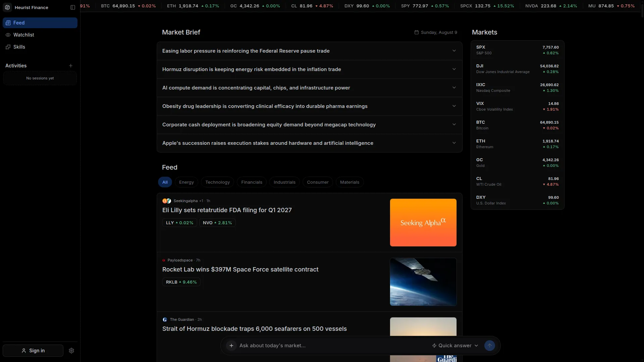Viewport: 644px width, 362px height.
Task: Open the Skills page
Action: coord(40,47)
